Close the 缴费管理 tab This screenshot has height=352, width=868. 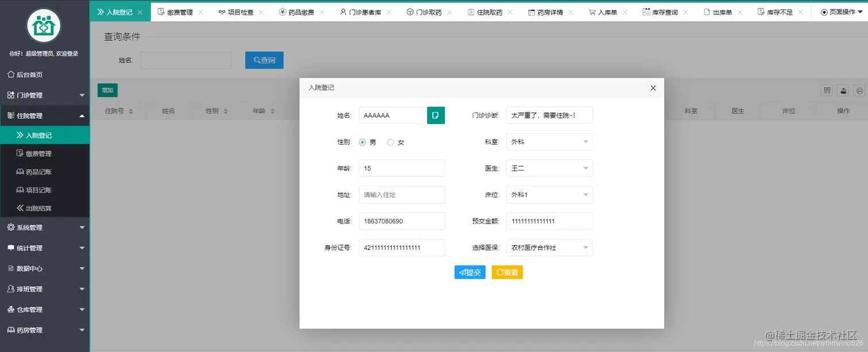[x=201, y=12]
